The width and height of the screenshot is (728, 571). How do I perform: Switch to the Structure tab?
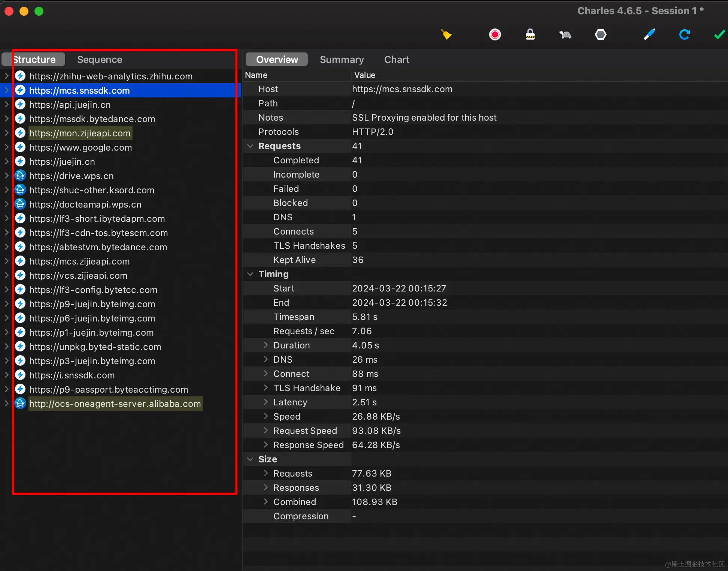tap(34, 60)
